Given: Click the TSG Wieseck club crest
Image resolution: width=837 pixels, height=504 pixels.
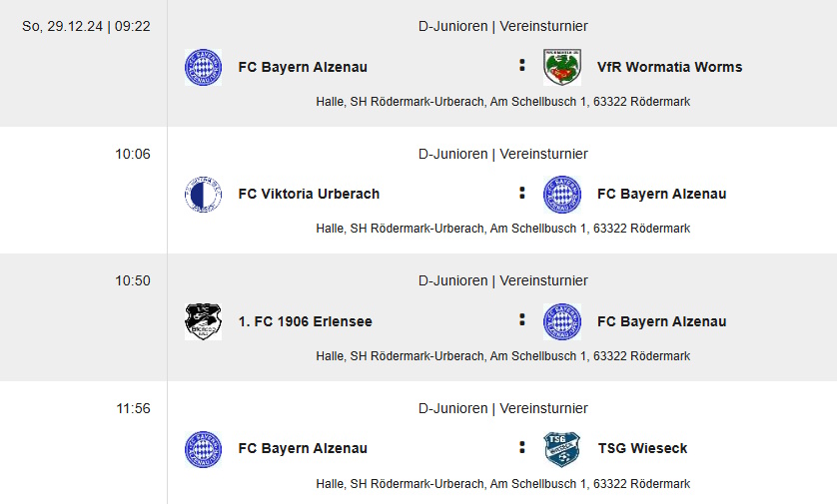Looking at the screenshot, I should coord(562,449).
